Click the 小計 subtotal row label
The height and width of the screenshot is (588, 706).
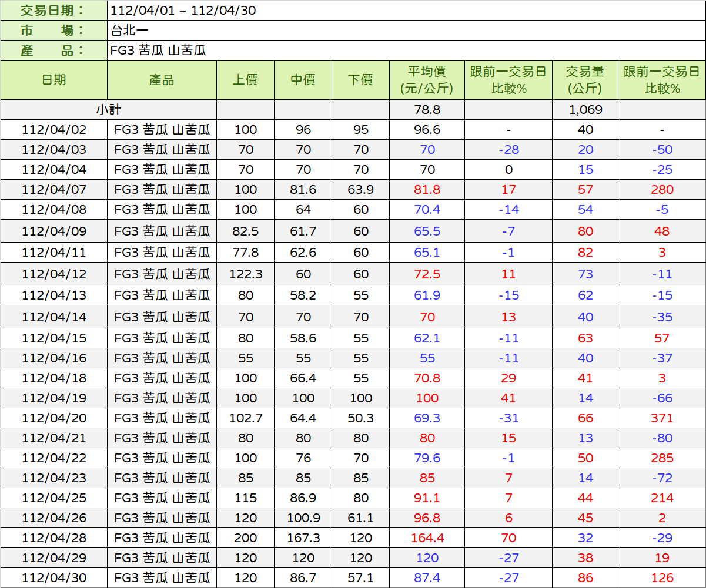[109, 109]
